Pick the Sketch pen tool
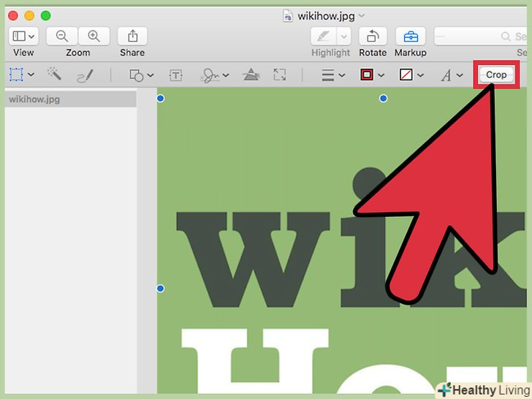 click(x=85, y=75)
